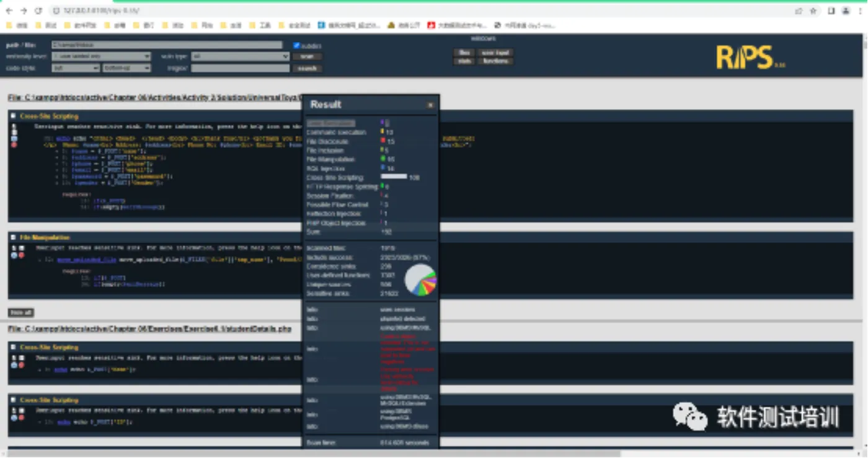This screenshot has height=458, width=868.
Task: Select File Inclusion in Result list
Action: 325,150
